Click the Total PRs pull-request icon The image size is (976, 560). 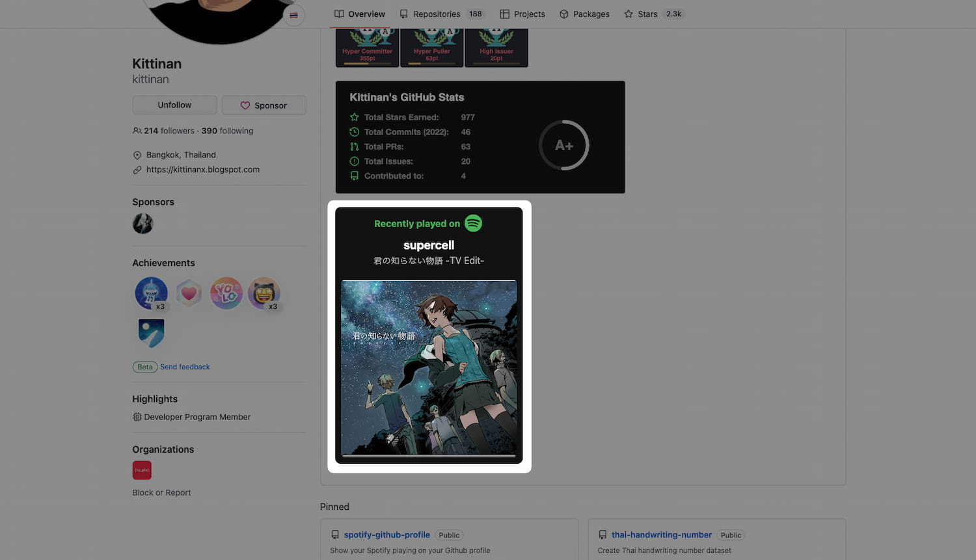click(355, 146)
